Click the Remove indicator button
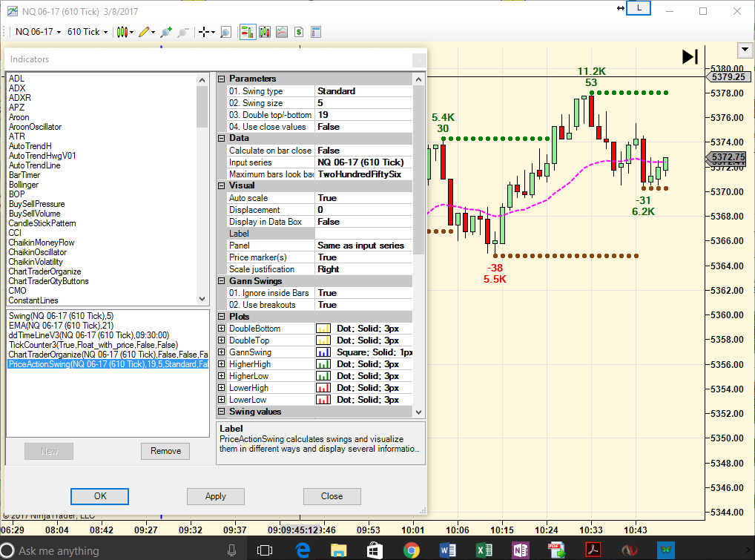 pos(165,451)
